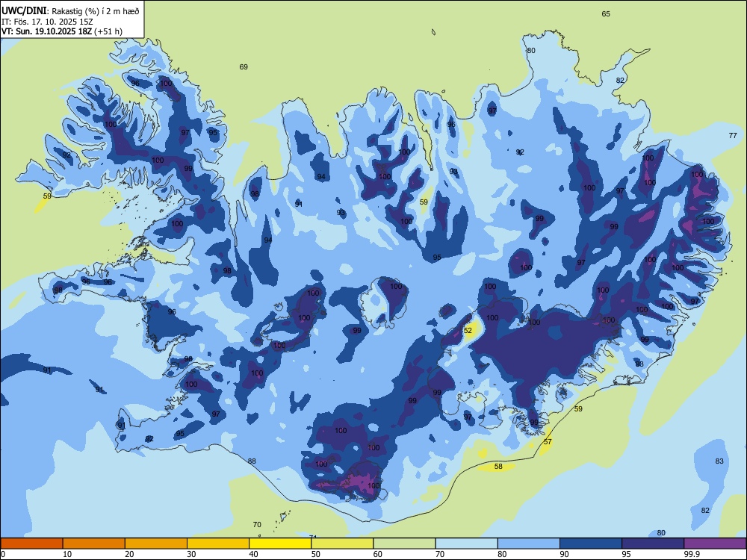The width and height of the screenshot is (747, 560).
Task: Pick the golden 30–40 legend swatch
Action: pyautogui.click(x=218, y=544)
